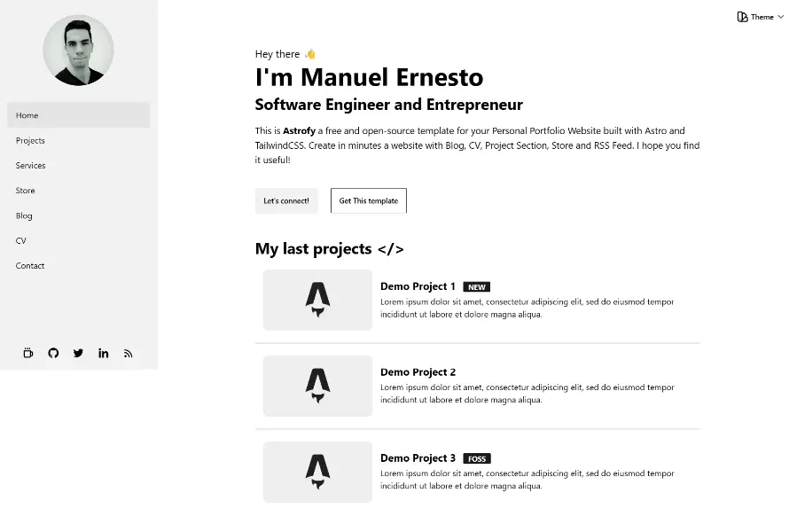Viewport: 797px width, 532px height.
Task: Click the Demo Project 2 Astro logo
Action: pyautogui.click(x=317, y=386)
